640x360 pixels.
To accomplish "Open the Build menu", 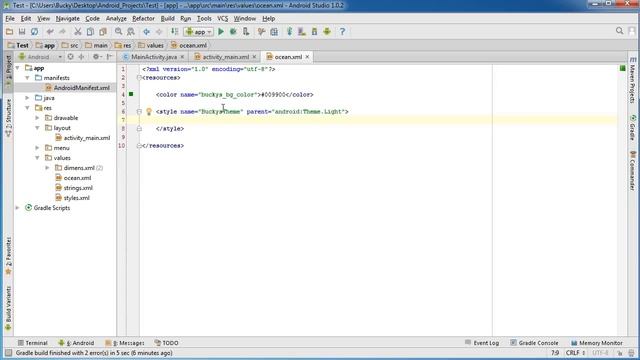I will [167, 18].
